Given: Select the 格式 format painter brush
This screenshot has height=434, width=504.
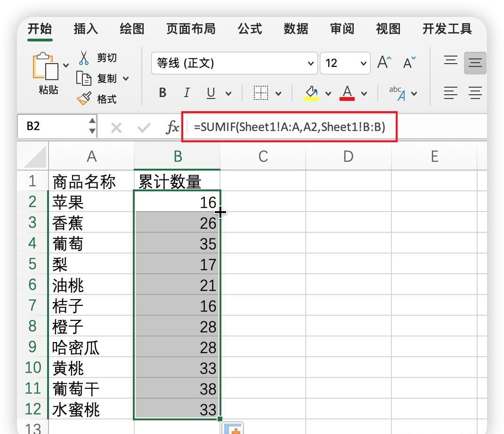Looking at the screenshot, I should (84, 98).
